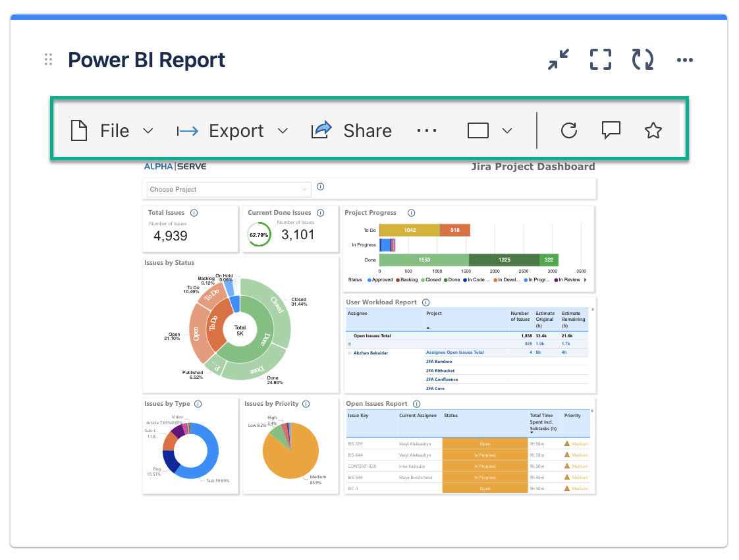Screen dimensions: 739x560
Task: Open the Choose Project dropdown
Action: (x=228, y=190)
